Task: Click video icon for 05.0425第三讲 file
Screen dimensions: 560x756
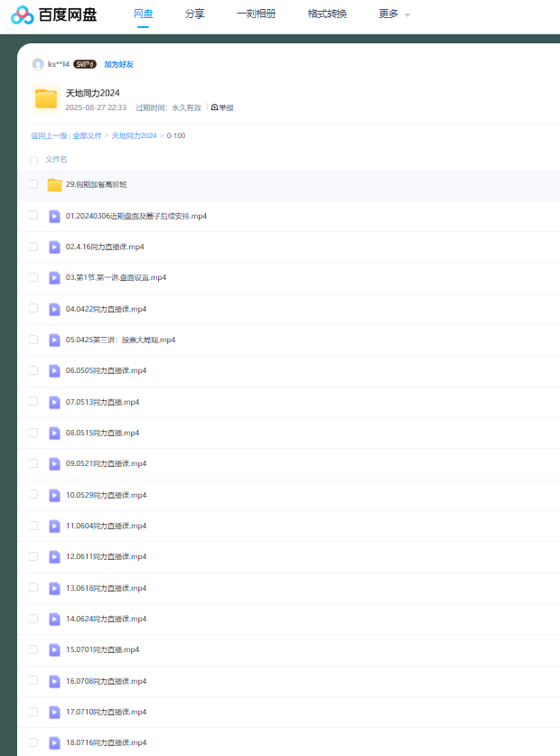Action: coord(54,340)
